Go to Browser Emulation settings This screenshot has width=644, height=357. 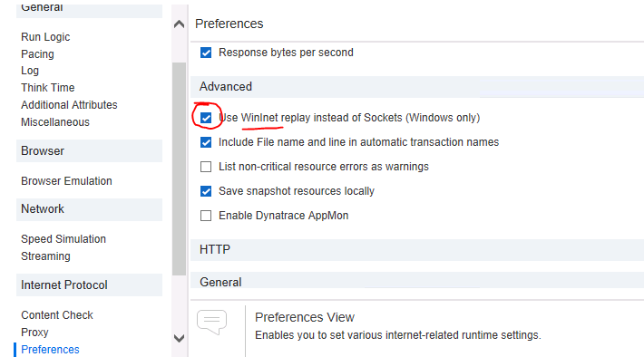click(66, 181)
